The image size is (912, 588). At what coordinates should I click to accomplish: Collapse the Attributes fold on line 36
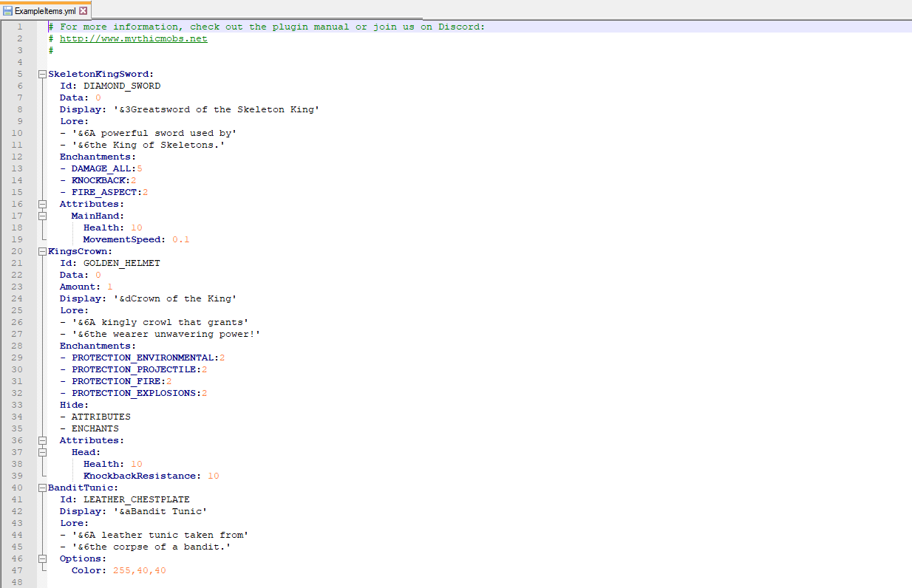point(42,440)
